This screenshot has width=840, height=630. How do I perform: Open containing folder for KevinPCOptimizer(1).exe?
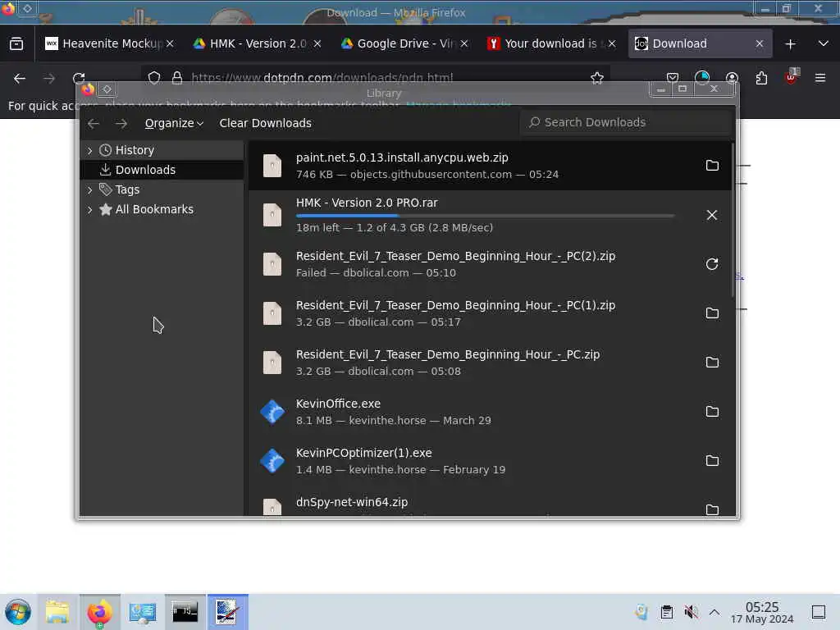(712, 461)
